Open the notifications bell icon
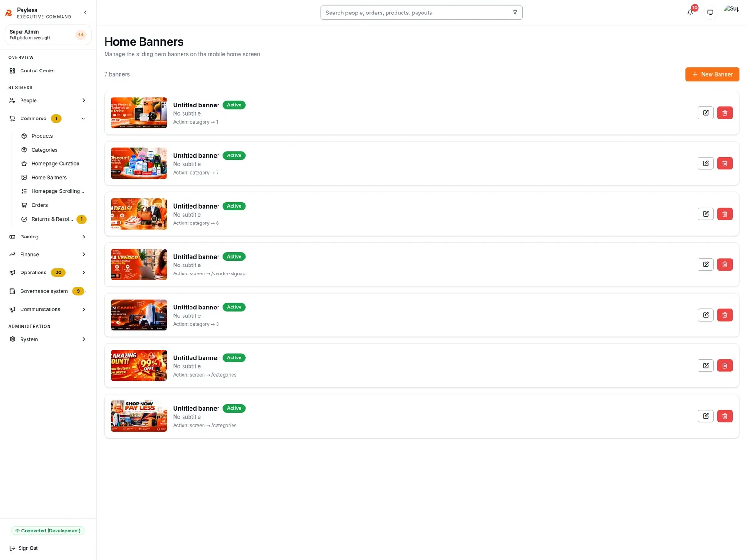This screenshot has height=560, width=747. [690, 13]
